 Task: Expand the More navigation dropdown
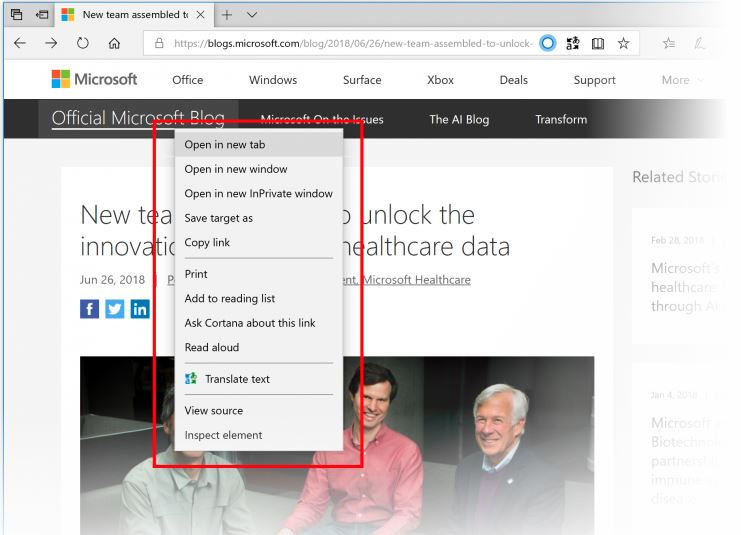pos(682,80)
